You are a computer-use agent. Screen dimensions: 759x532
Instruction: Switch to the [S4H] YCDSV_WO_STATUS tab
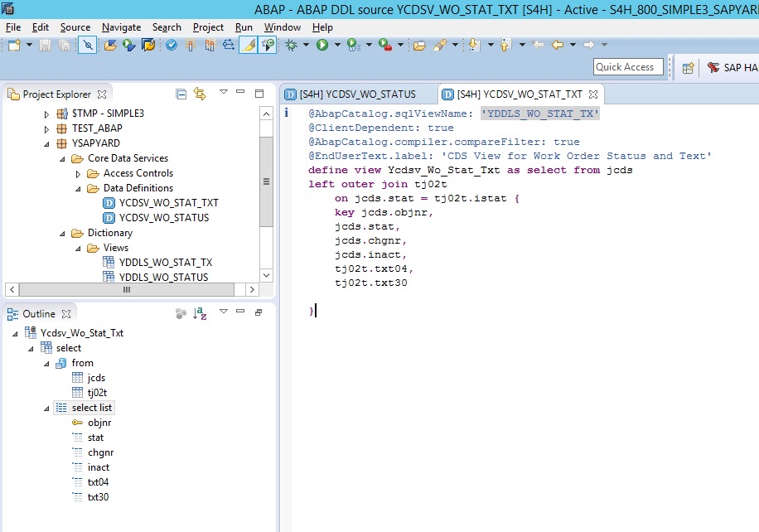pyautogui.click(x=357, y=94)
